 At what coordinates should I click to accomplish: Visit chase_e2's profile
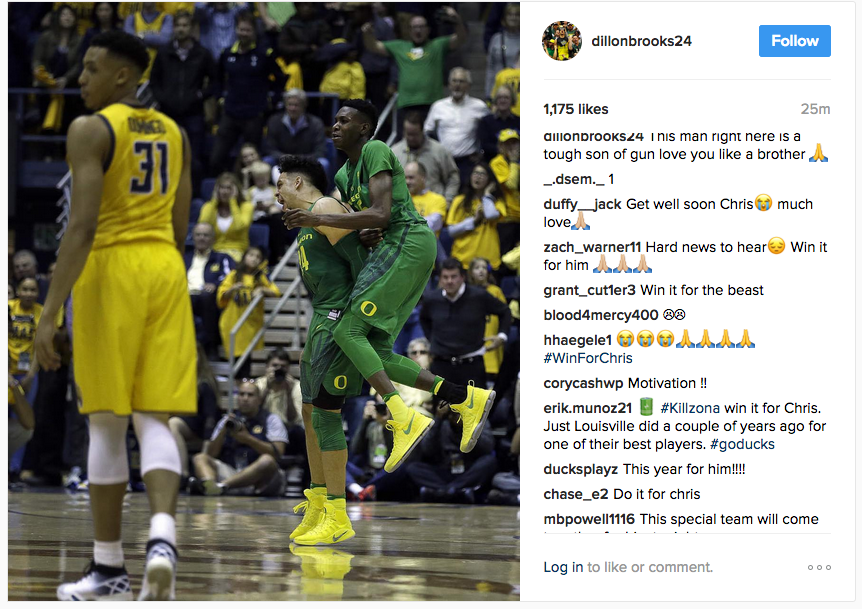pyautogui.click(x=576, y=495)
